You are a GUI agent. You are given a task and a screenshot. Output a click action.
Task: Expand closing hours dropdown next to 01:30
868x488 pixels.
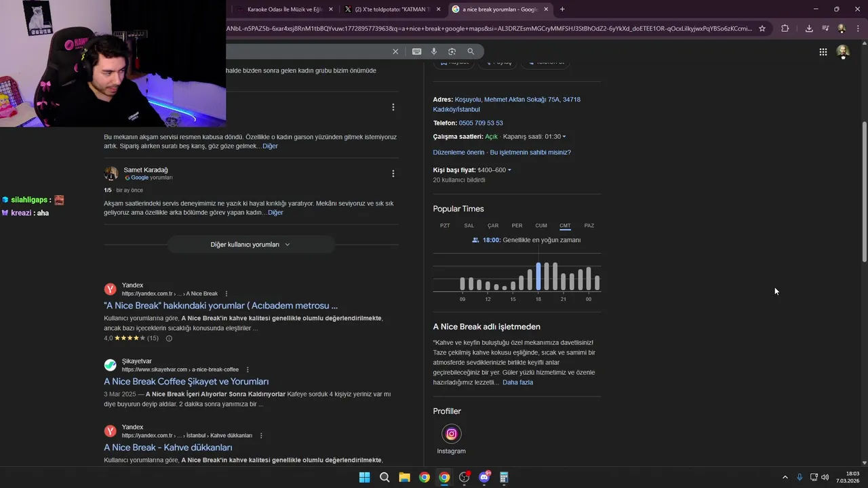pos(564,137)
